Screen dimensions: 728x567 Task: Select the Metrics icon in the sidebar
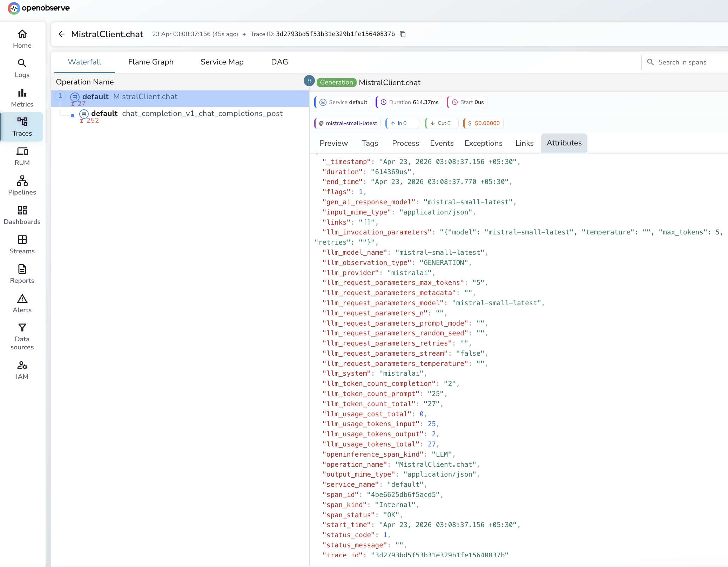(x=22, y=97)
